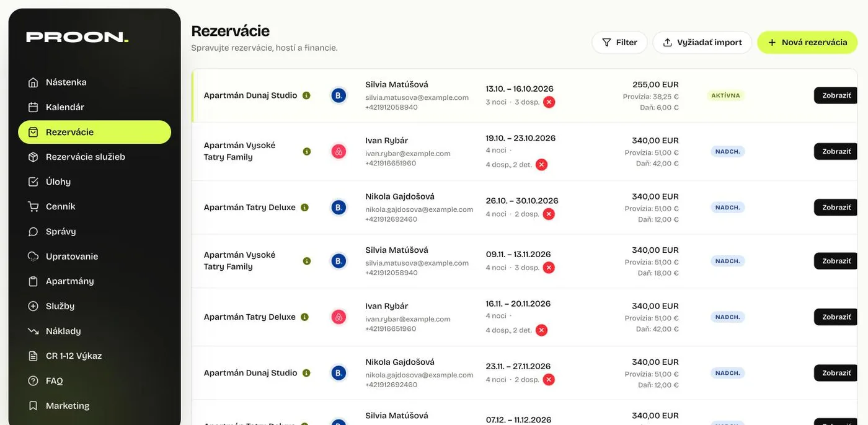Click Booking icon for Nikola Gajdošová 23.11. reservation
The image size is (868, 425).
(x=339, y=373)
